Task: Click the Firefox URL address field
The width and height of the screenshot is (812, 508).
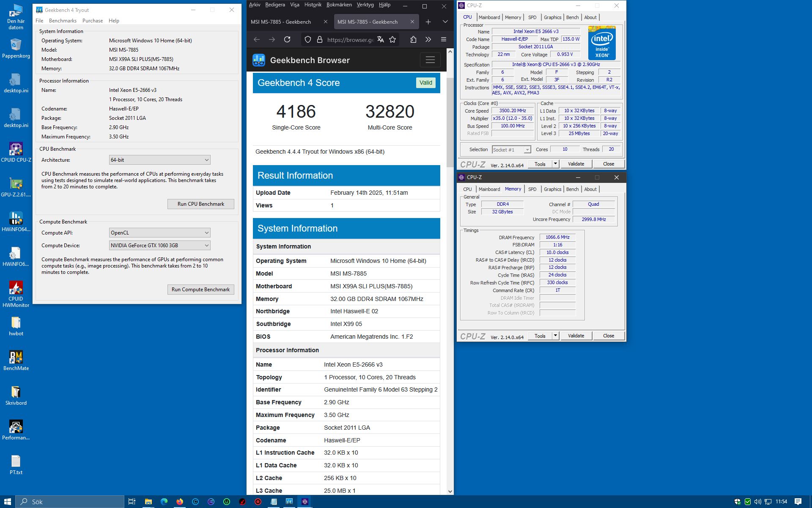Action: (350, 39)
